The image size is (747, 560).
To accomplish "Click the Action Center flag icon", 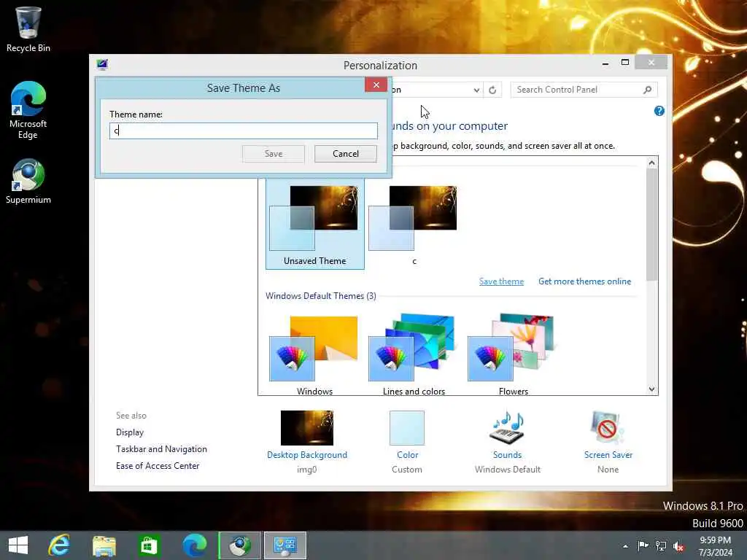I will point(643,545).
